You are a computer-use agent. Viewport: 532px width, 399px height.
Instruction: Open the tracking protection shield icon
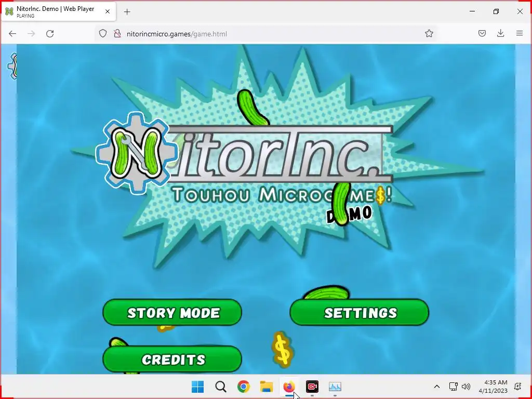[x=103, y=34]
